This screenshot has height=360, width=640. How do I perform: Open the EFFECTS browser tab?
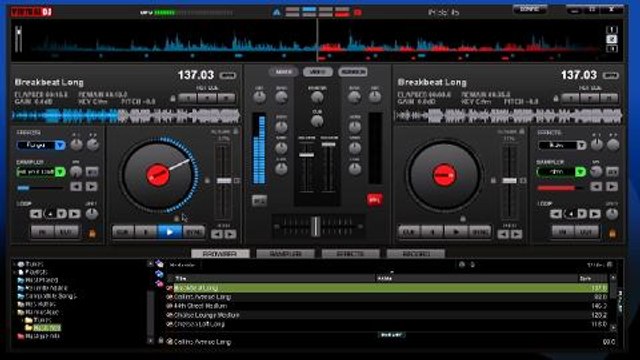351,254
